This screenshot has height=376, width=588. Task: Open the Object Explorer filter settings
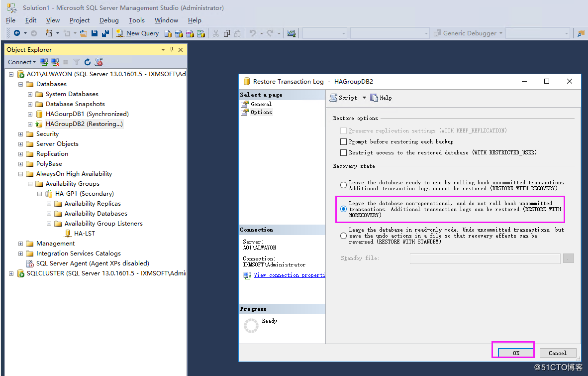[x=77, y=62]
